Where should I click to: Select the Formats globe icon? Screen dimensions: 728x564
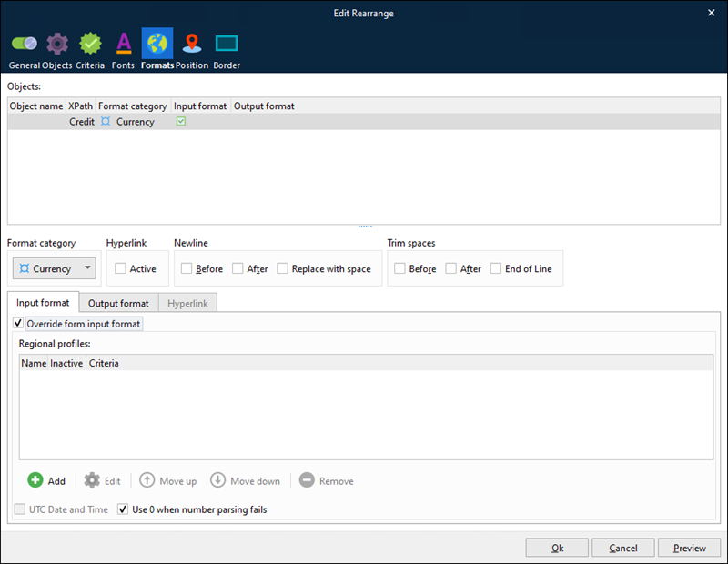tap(157, 43)
